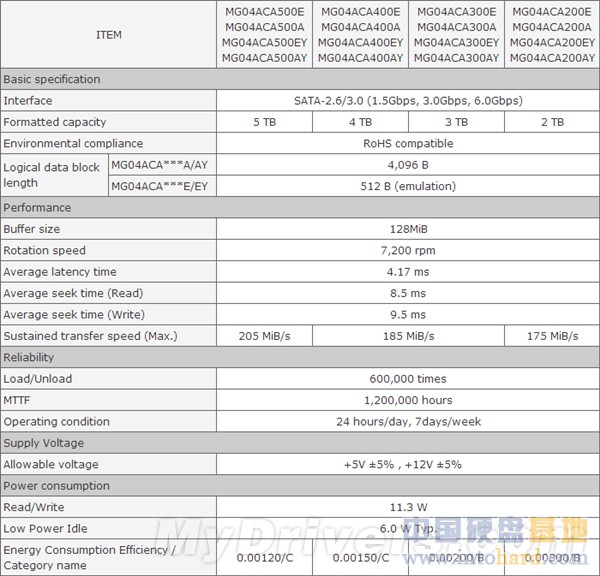Select the MG04ACA200E model column header
Image resolution: width=600 pixels, height=576 pixels.
[552, 34]
